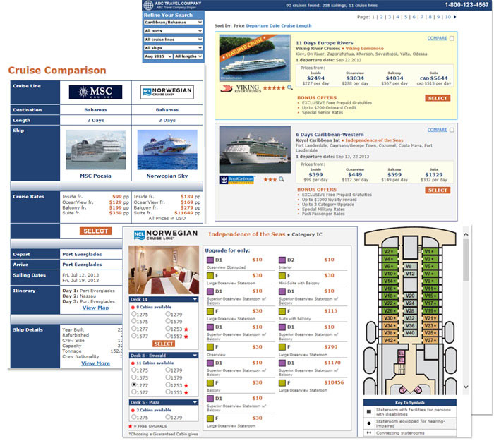The image size is (494, 448).
Task: Click the scroll-up arrow of deck plan
Action: pyautogui.click(x=466, y=235)
